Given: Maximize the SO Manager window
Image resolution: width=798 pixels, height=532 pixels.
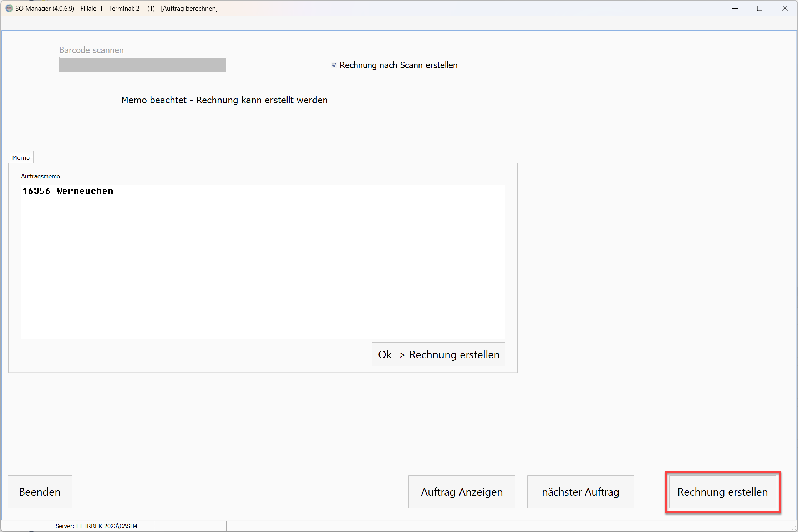Looking at the screenshot, I should coord(759,8).
